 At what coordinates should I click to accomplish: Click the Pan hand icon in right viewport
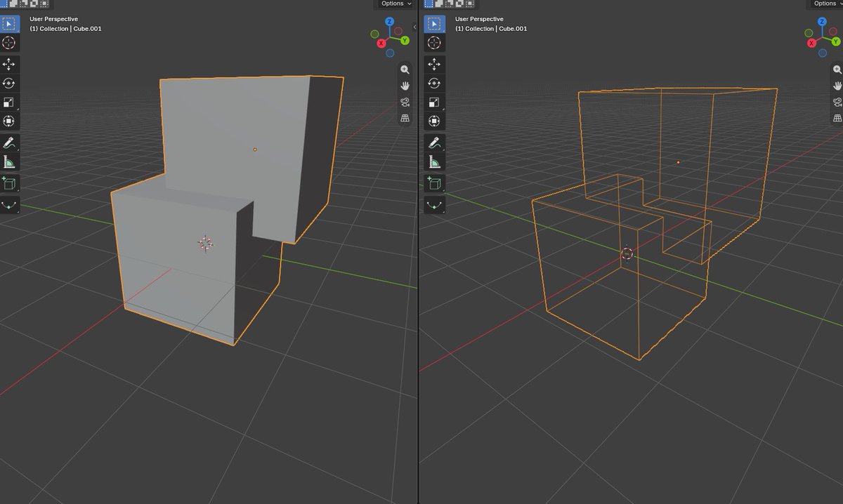point(837,86)
